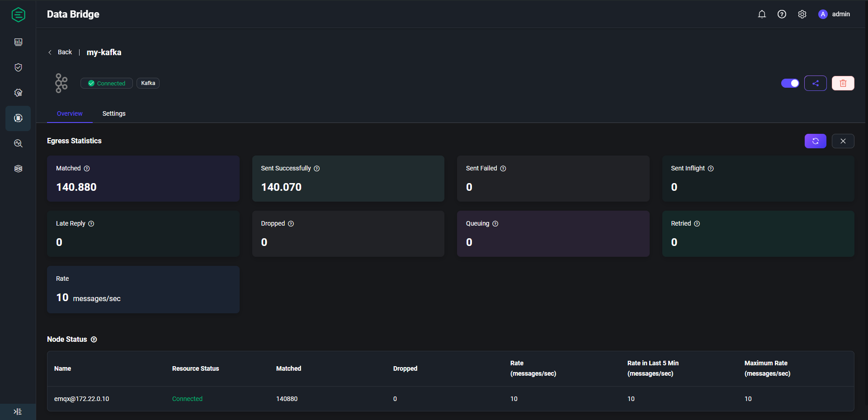
Task: Switch to the Settings tab
Action: tap(114, 113)
